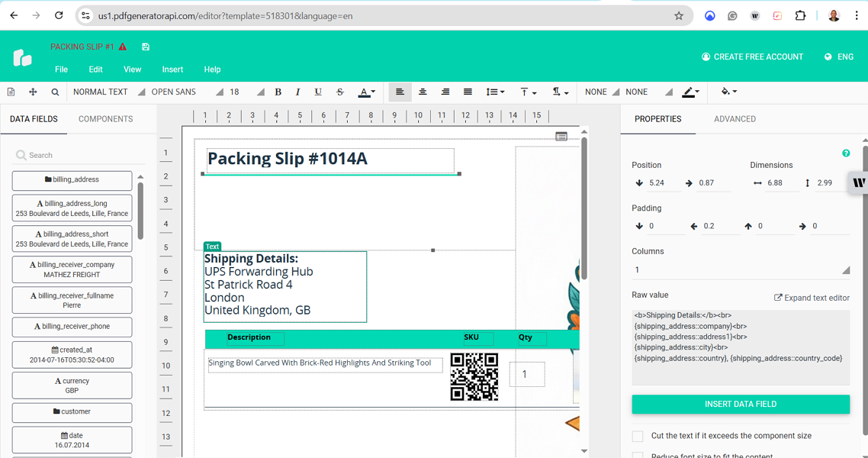Screen dimensions: 868x458
Task: Switch to the Advanced tab
Action: click(735, 119)
